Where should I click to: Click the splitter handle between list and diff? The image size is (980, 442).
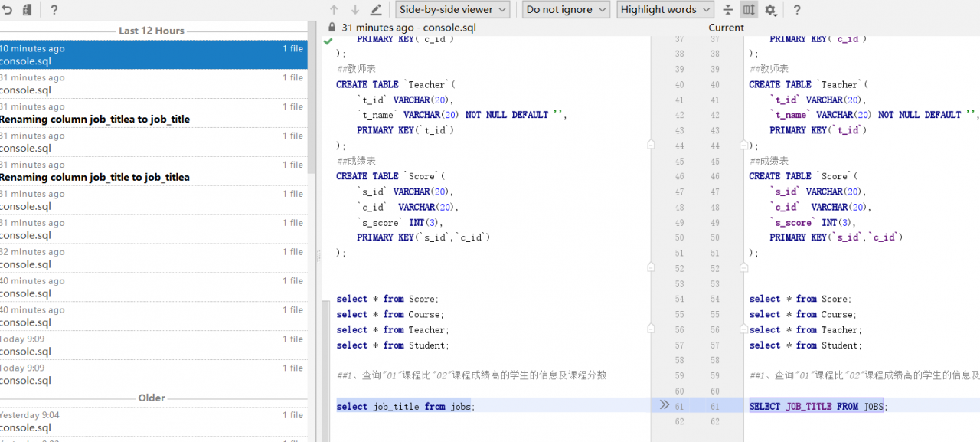pyautogui.click(x=318, y=257)
